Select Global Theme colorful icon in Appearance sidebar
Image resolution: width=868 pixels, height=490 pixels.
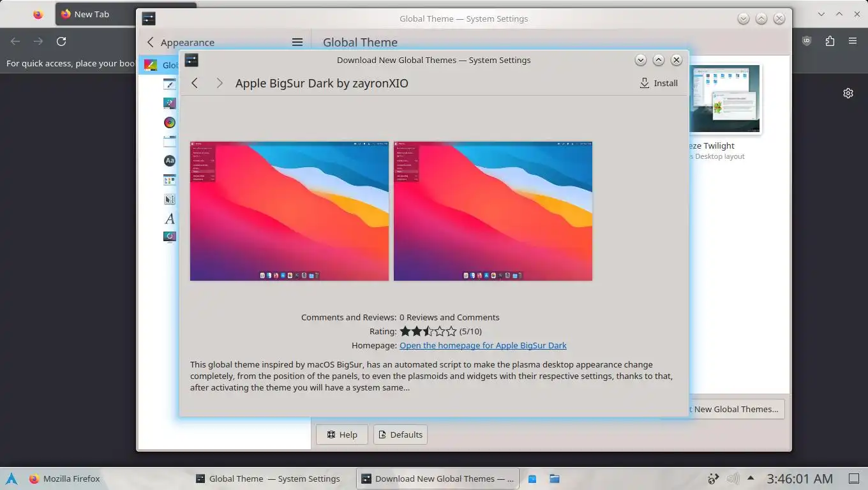click(150, 64)
